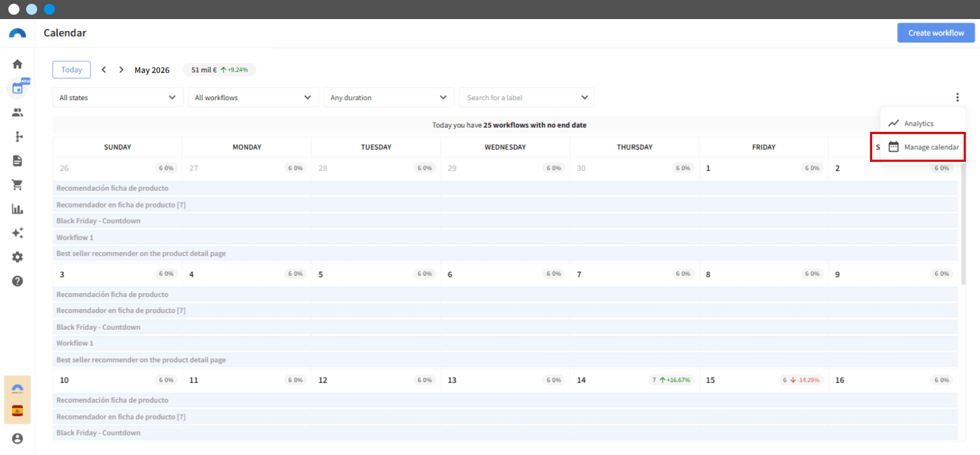980x455 pixels.
Task: Open second week's Best seller recommender row
Action: (506, 360)
